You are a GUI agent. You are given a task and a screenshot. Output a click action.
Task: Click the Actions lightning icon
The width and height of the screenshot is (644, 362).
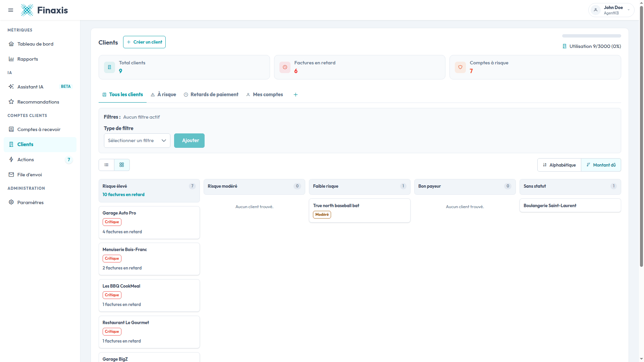pyautogui.click(x=11, y=160)
